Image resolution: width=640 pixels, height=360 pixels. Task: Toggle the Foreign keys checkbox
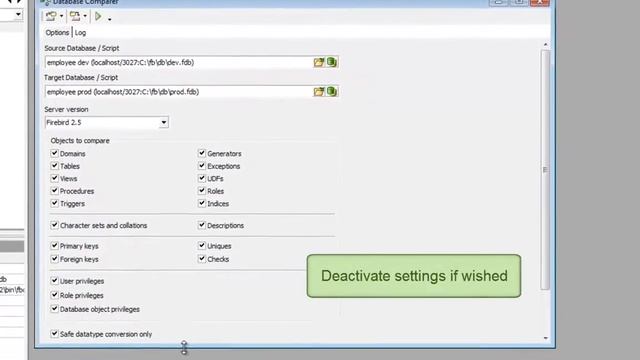[54, 259]
